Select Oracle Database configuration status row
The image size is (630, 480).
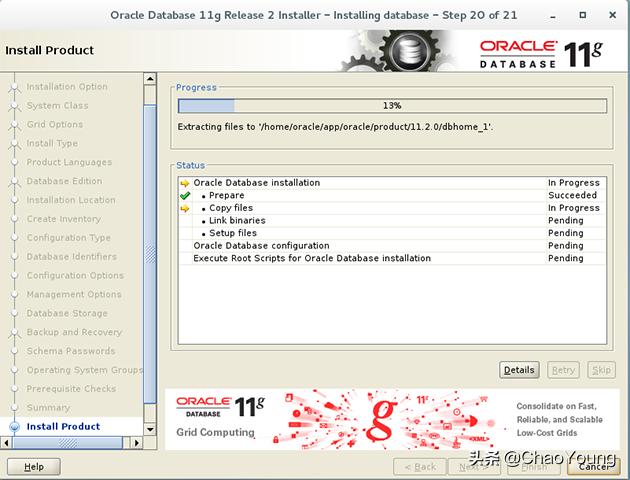coord(392,246)
